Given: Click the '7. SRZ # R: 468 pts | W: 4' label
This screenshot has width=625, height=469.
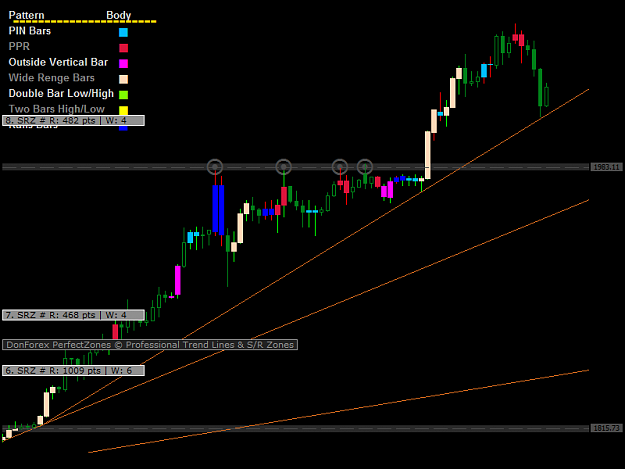Looking at the screenshot, I should tap(73, 315).
